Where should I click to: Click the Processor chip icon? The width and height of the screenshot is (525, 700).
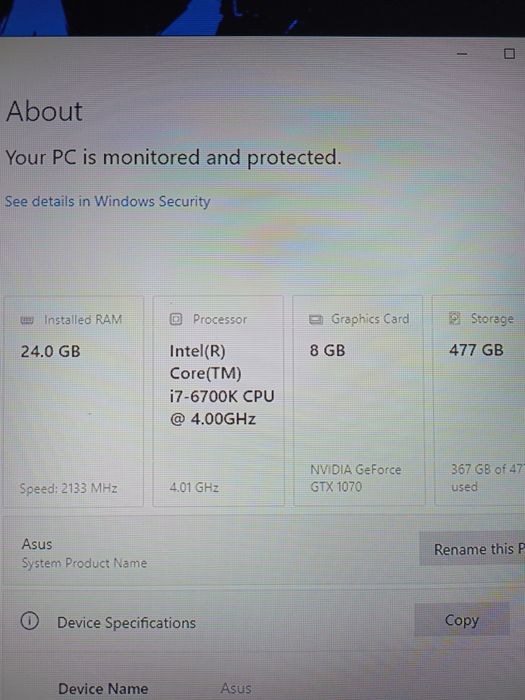tap(176, 319)
